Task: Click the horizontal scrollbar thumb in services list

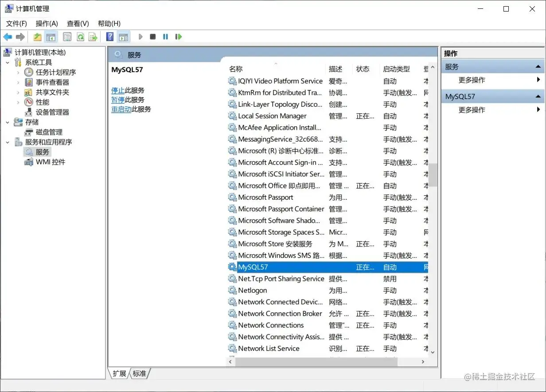Action: click(316, 362)
